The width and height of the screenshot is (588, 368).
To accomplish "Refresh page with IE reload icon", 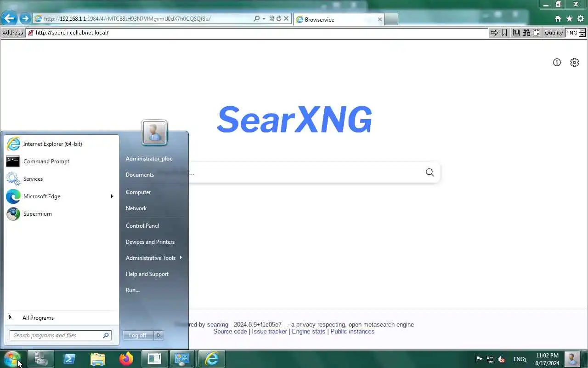I will point(278,19).
